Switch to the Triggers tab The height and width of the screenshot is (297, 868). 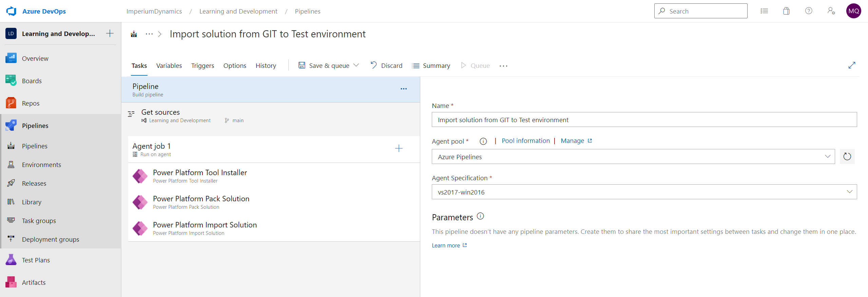coord(202,66)
